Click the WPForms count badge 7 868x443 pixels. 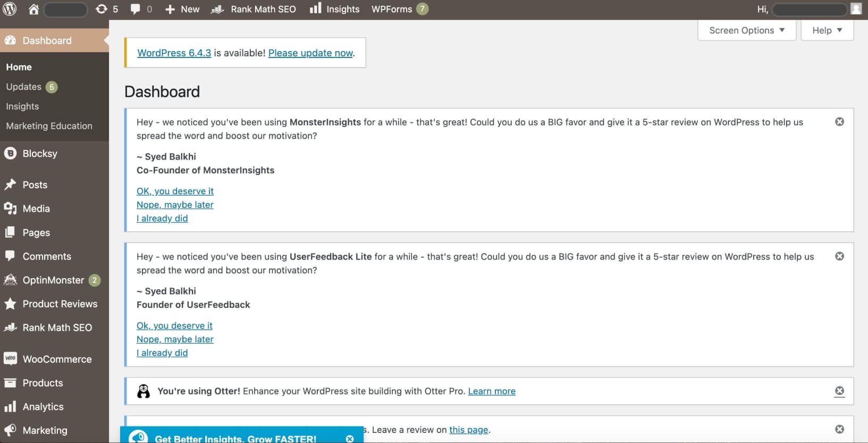coord(422,9)
